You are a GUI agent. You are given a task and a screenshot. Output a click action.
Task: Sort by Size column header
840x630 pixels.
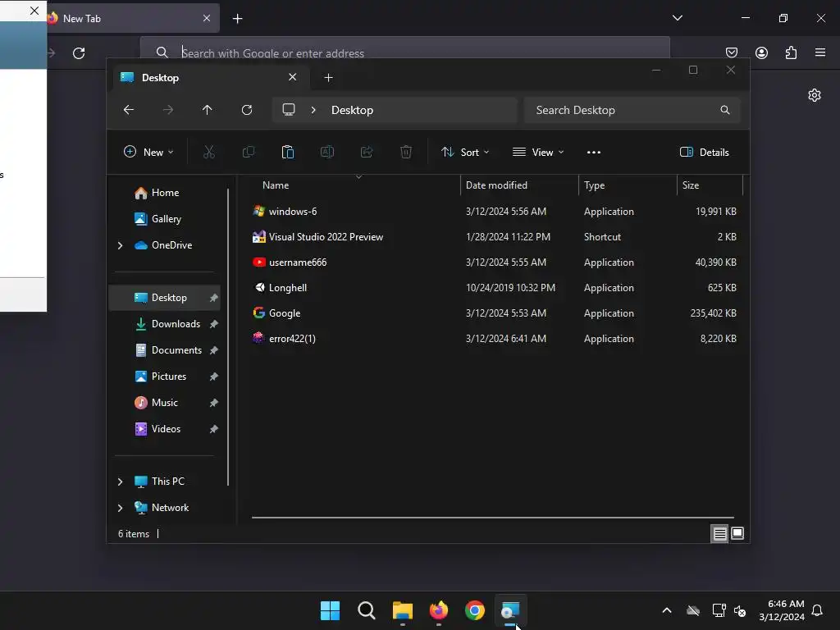pyautogui.click(x=710, y=185)
